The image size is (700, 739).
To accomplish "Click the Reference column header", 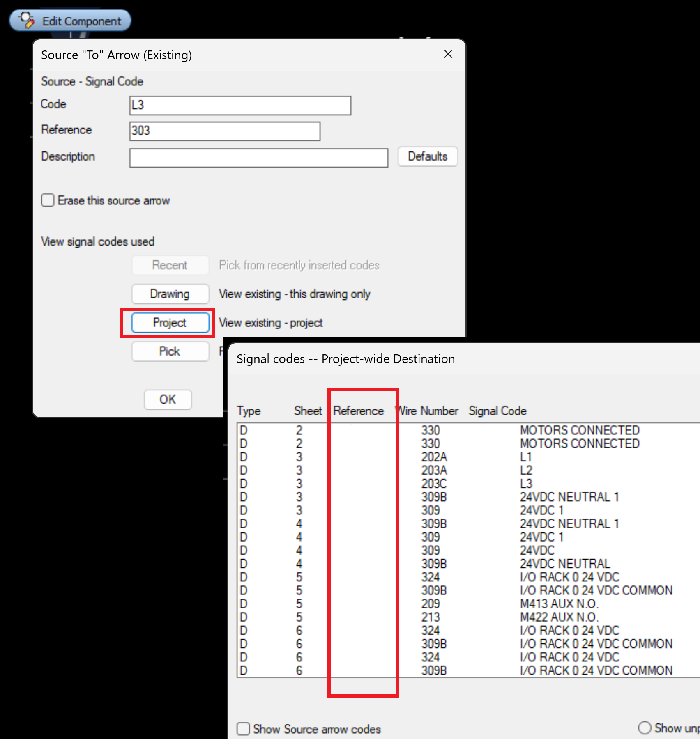I will pyautogui.click(x=359, y=411).
